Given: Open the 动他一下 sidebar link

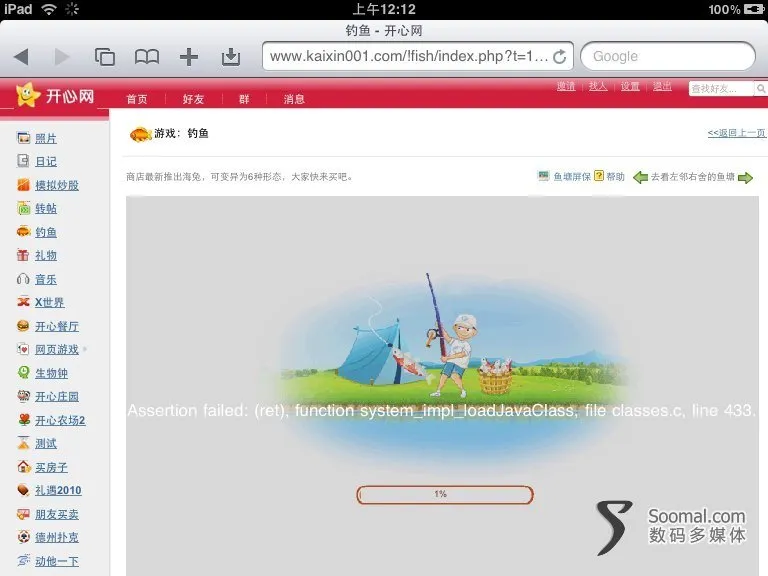Looking at the screenshot, I should pyautogui.click(x=57, y=561).
